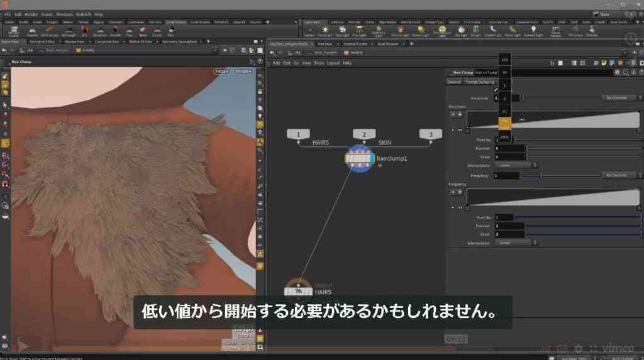Switch to the Geometry Spreadsheet tab

pos(179,42)
